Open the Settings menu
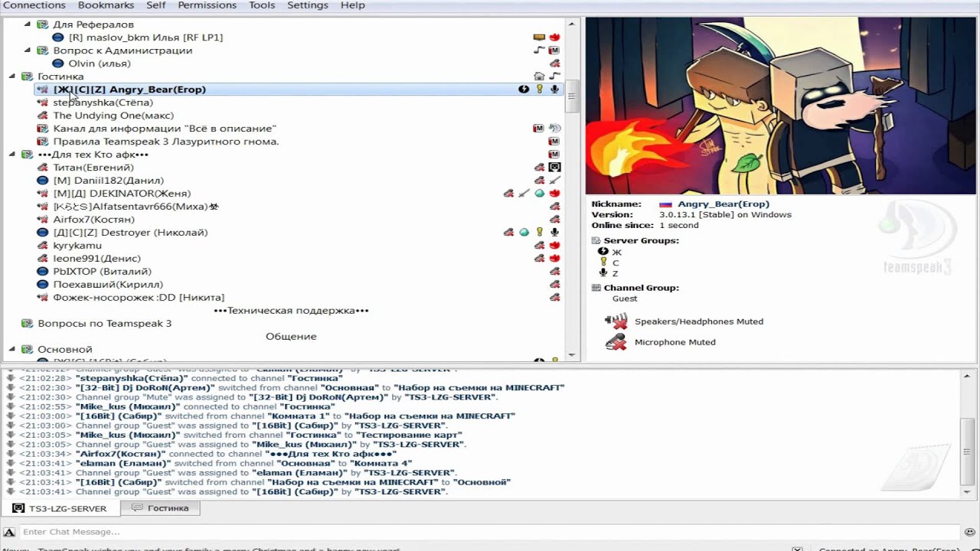Screen dimensions: 980x551 (308, 5)
